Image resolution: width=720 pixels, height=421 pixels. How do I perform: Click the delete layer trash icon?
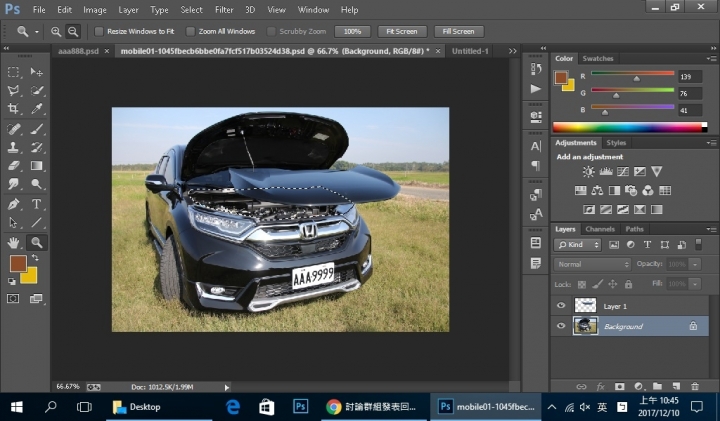[695, 385]
